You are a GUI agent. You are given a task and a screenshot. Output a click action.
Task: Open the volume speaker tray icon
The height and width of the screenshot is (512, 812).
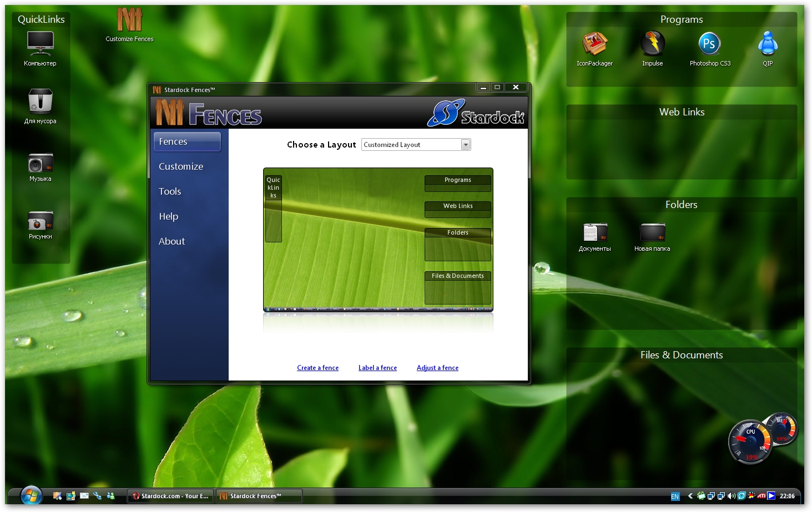tap(731, 496)
